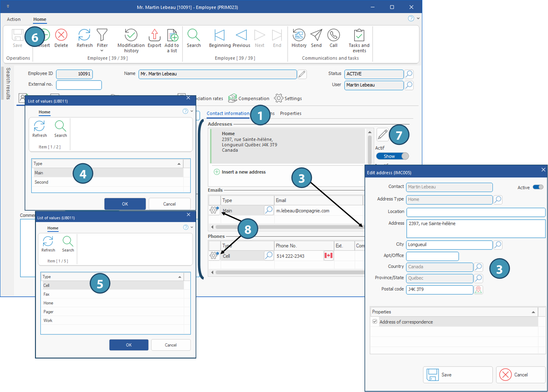The height and width of the screenshot is (392, 548).
Task: Uncheck Address of correspondence checkbox
Action: click(x=375, y=322)
